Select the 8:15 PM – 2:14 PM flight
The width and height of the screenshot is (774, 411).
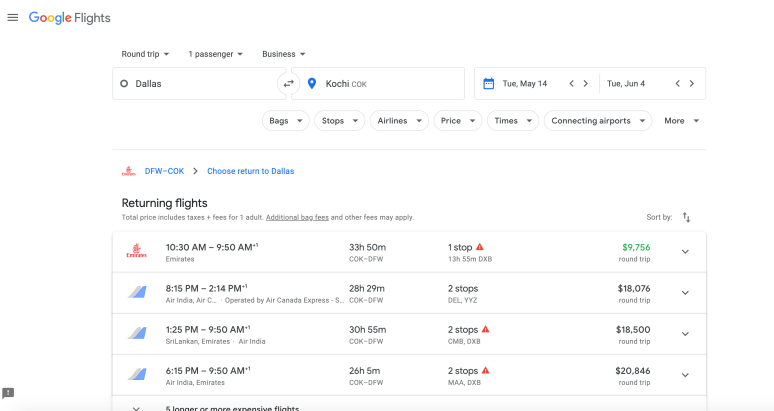409,293
